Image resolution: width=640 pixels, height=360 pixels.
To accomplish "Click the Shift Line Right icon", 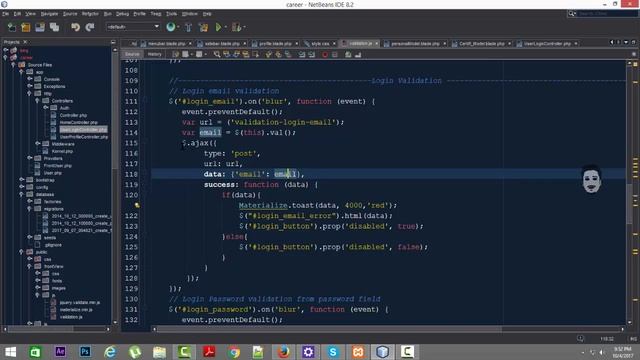I will pyautogui.click(x=311, y=54).
